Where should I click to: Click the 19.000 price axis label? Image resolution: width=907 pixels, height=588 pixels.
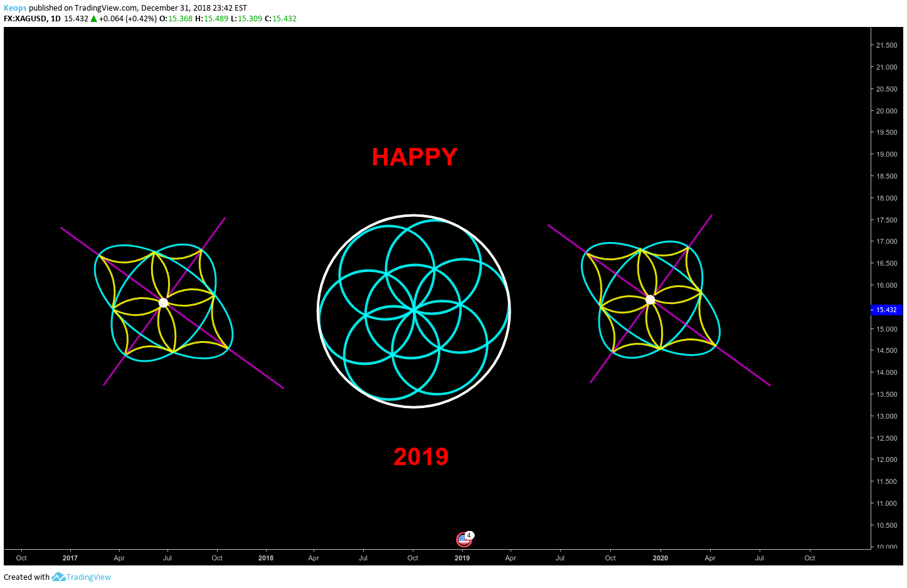(x=886, y=154)
